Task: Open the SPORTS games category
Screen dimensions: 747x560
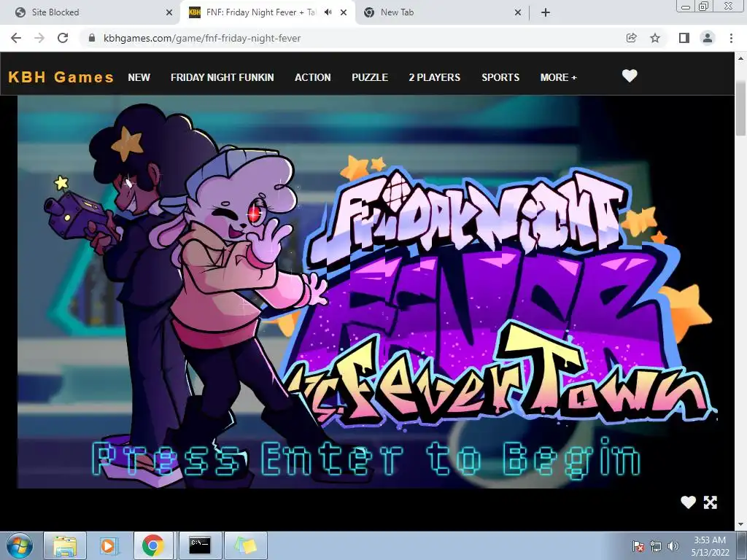Action: coord(500,77)
